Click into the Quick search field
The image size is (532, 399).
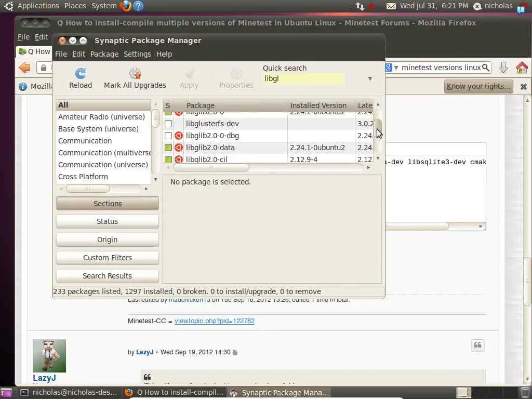pyautogui.click(x=303, y=79)
